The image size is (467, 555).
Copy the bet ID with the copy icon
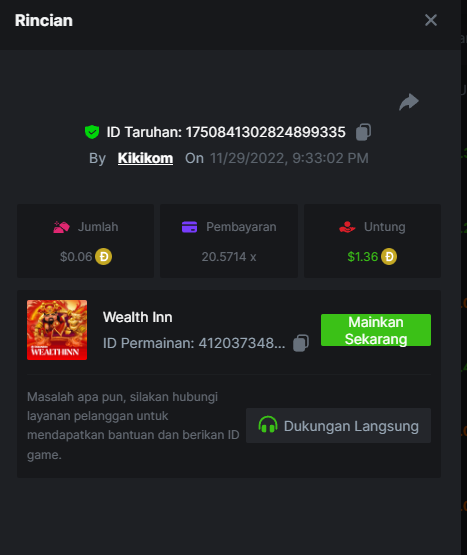point(364,132)
